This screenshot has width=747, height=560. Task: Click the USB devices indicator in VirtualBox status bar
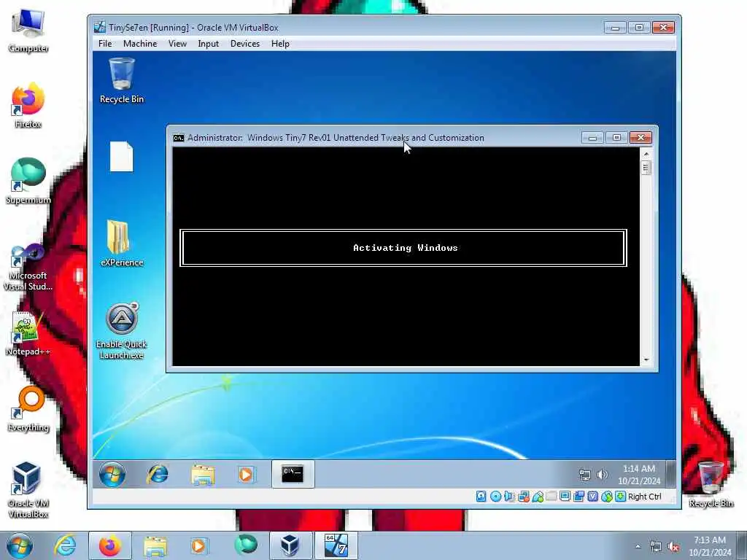click(x=538, y=497)
